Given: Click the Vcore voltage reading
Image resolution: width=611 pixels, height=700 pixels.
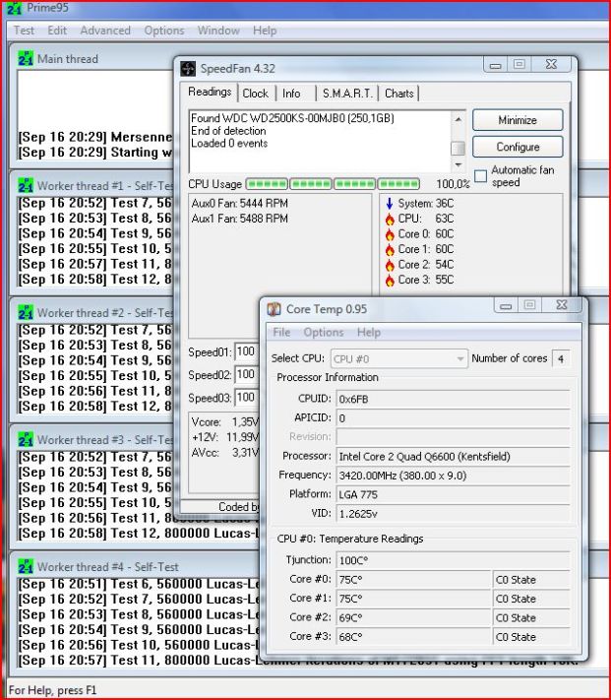Looking at the screenshot, I should pos(225,422).
